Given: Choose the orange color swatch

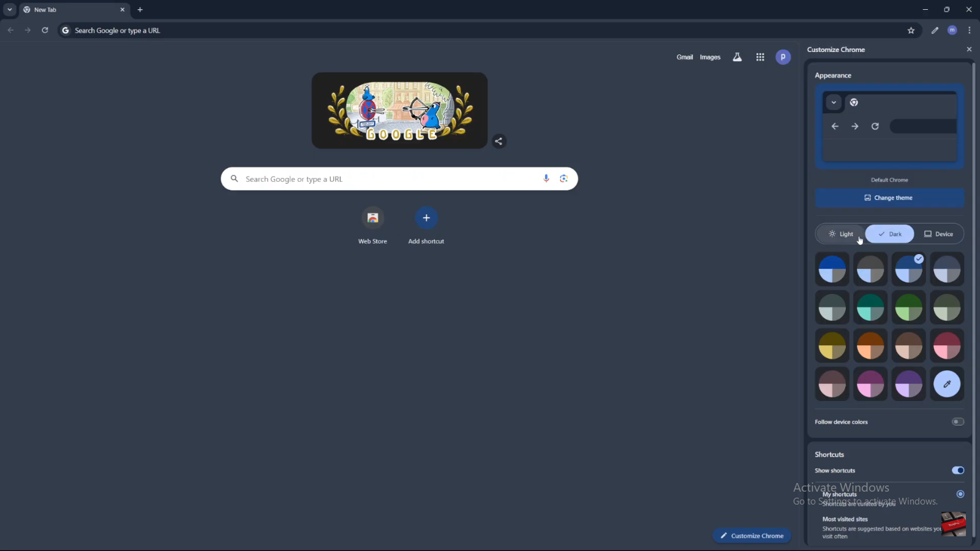Looking at the screenshot, I should tap(870, 345).
